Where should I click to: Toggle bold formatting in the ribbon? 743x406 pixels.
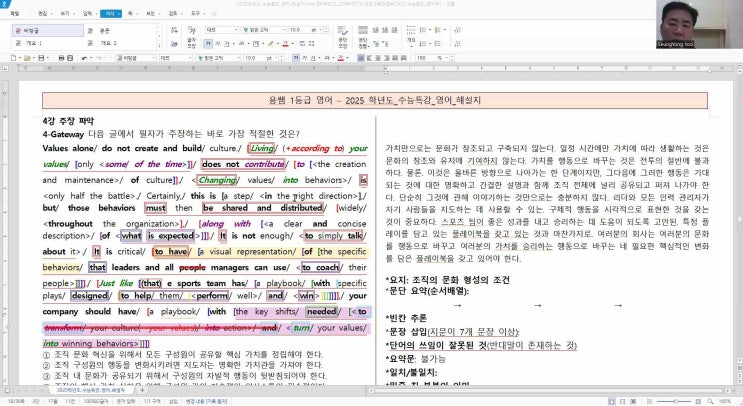point(208,43)
